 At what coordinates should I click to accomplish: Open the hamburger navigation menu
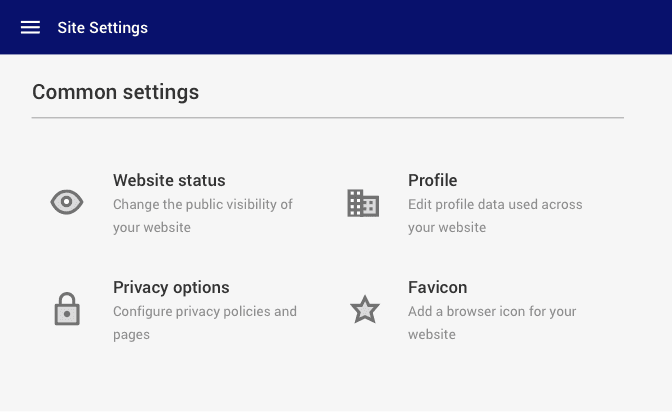[x=30, y=27]
